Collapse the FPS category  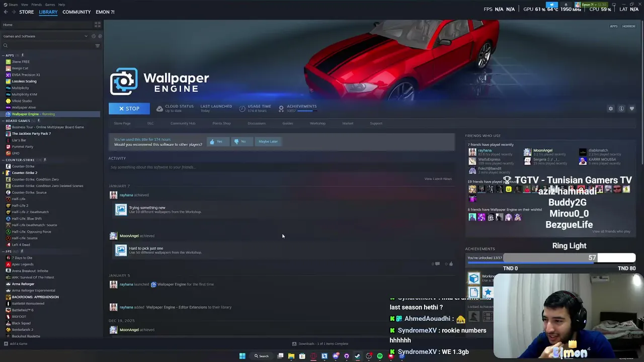pos(4,251)
